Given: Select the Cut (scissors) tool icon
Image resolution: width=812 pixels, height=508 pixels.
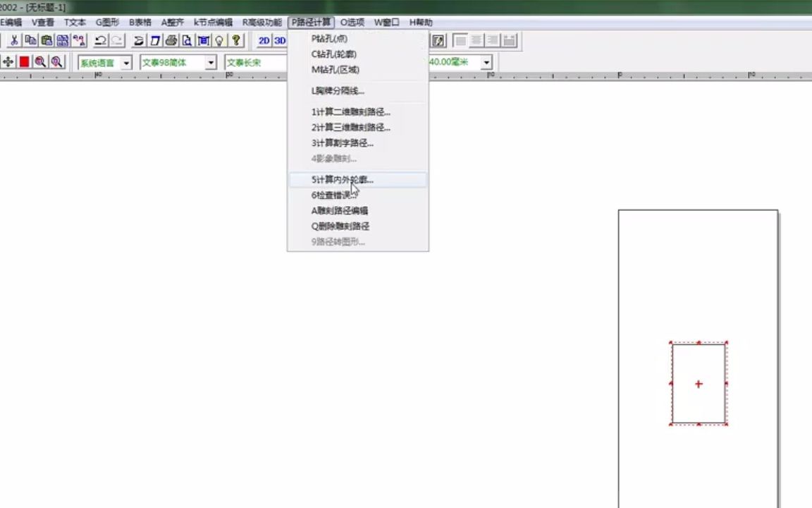Looking at the screenshot, I should pos(13,40).
